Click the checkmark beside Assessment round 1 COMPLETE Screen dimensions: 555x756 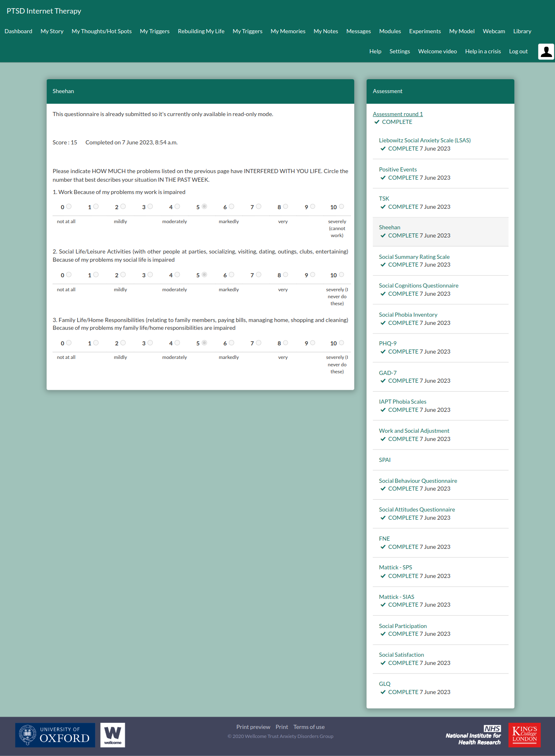tap(377, 122)
